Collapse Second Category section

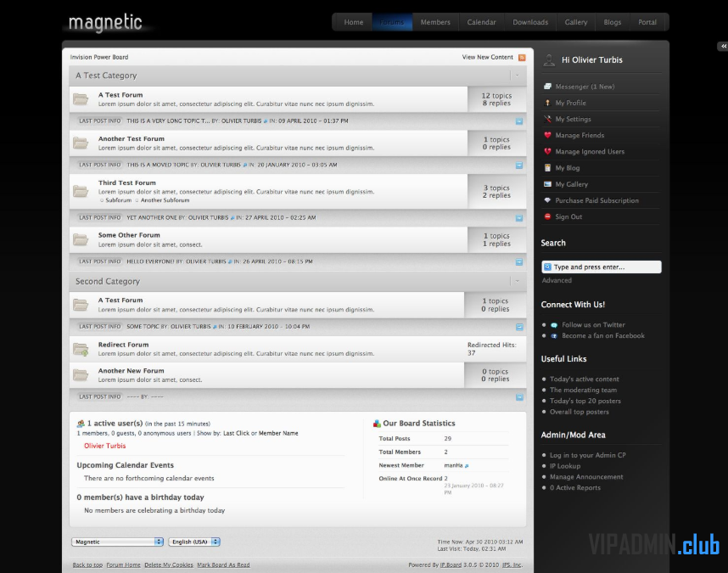518,281
